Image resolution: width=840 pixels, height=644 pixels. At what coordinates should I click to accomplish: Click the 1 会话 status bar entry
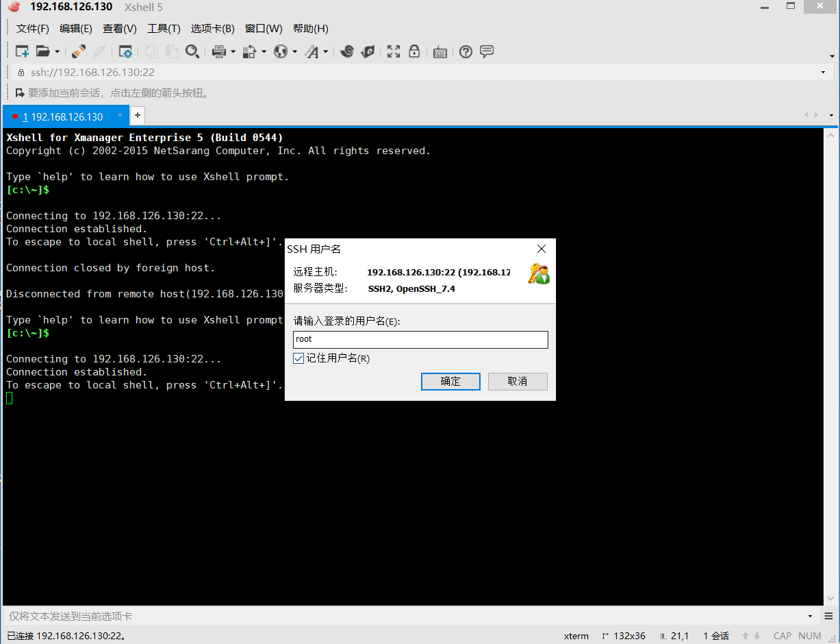716,636
